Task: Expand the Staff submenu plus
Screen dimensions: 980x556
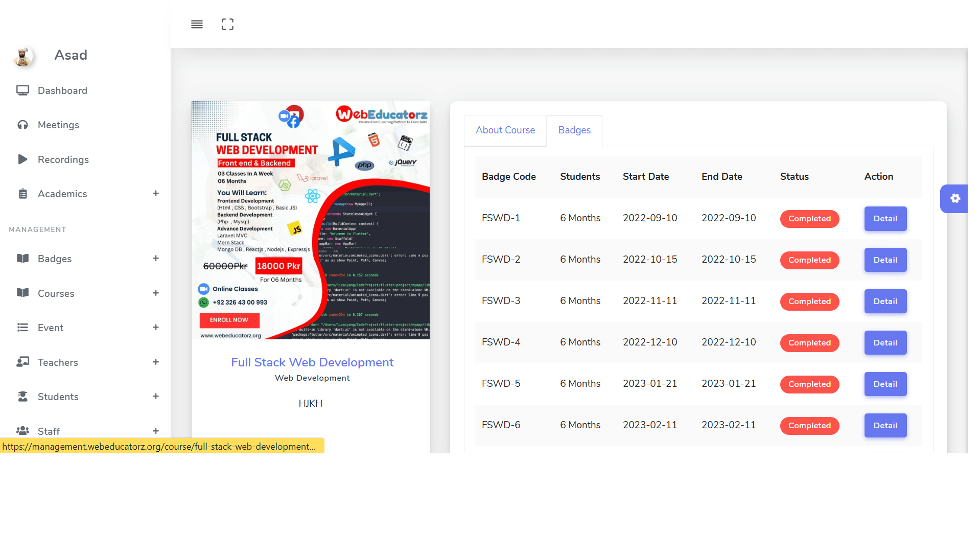Action: (x=156, y=431)
